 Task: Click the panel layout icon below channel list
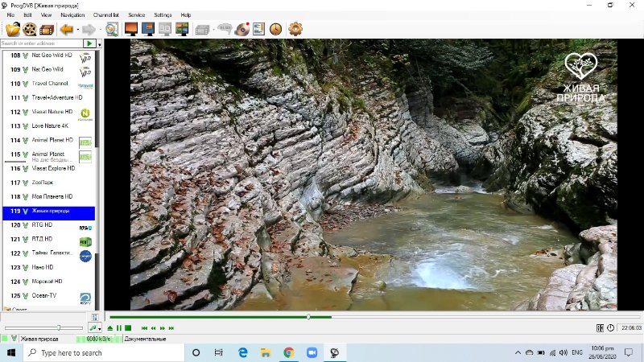pyautogui.click(x=95, y=317)
